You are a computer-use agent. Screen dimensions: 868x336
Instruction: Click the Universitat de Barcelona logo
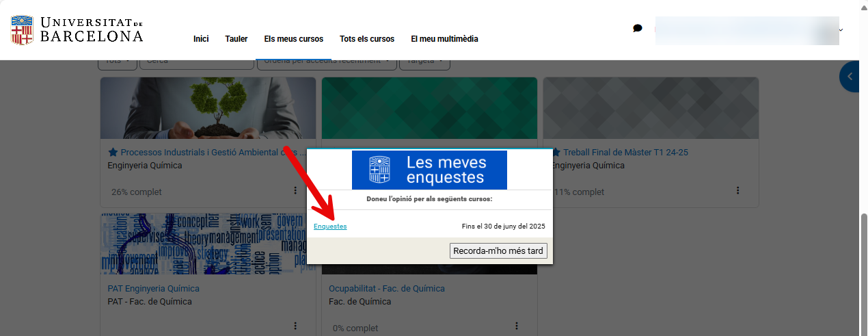click(x=77, y=30)
